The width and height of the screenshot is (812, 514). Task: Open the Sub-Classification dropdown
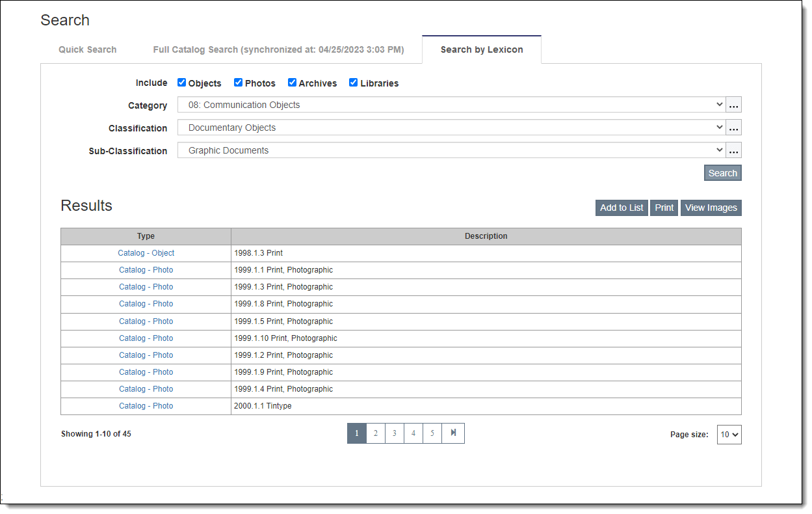pyautogui.click(x=451, y=150)
